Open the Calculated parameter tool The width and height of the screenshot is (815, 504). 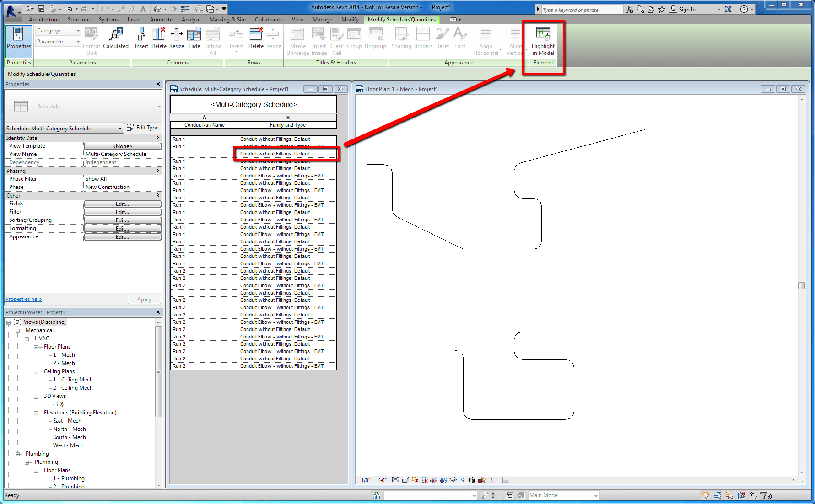pos(116,39)
